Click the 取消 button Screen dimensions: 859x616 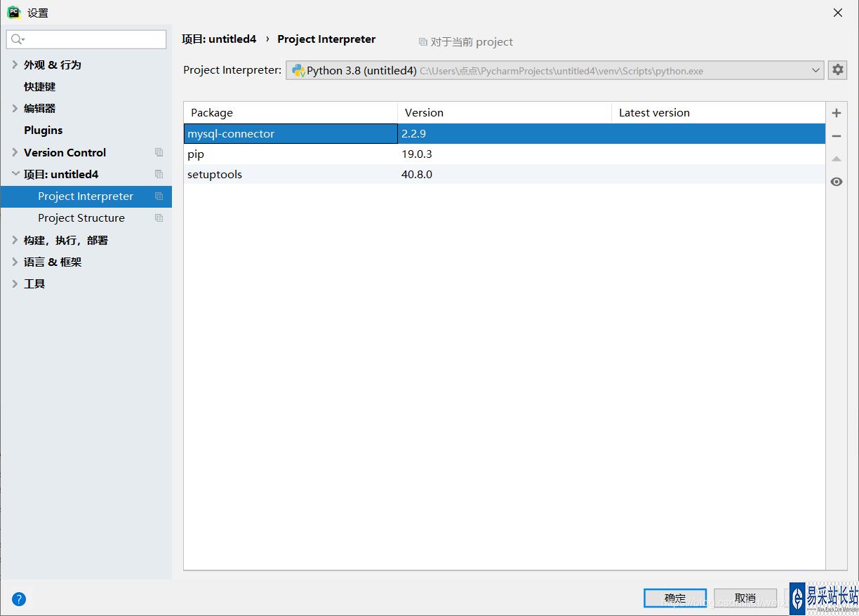pyautogui.click(x=745, y=598)
